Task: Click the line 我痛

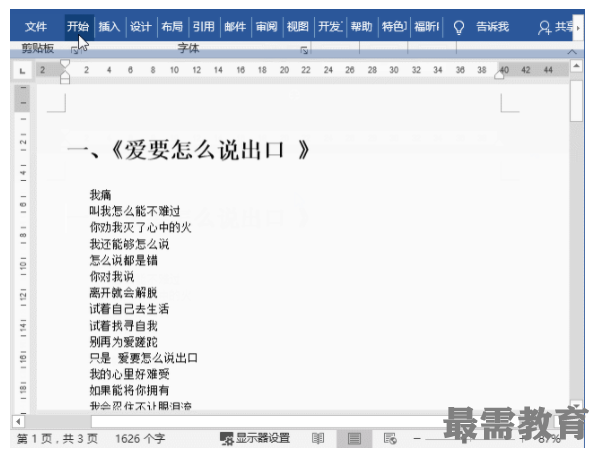Action: [101, 195]
